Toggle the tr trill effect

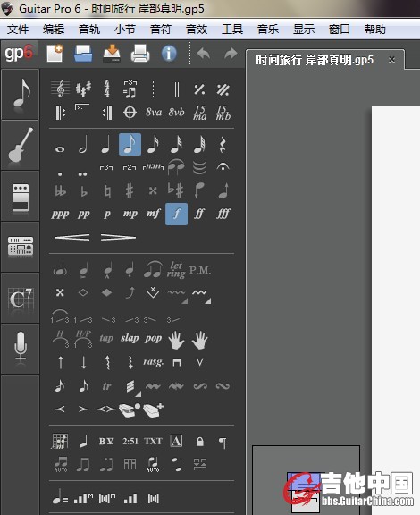coord(106,386)
